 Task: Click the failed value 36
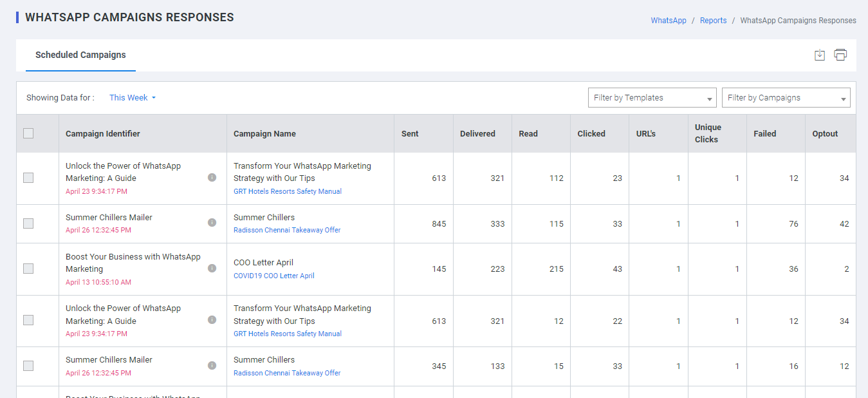[x=793, y=269]
